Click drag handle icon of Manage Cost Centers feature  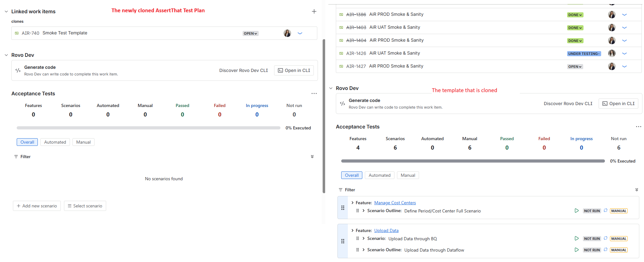click(343, 208)
